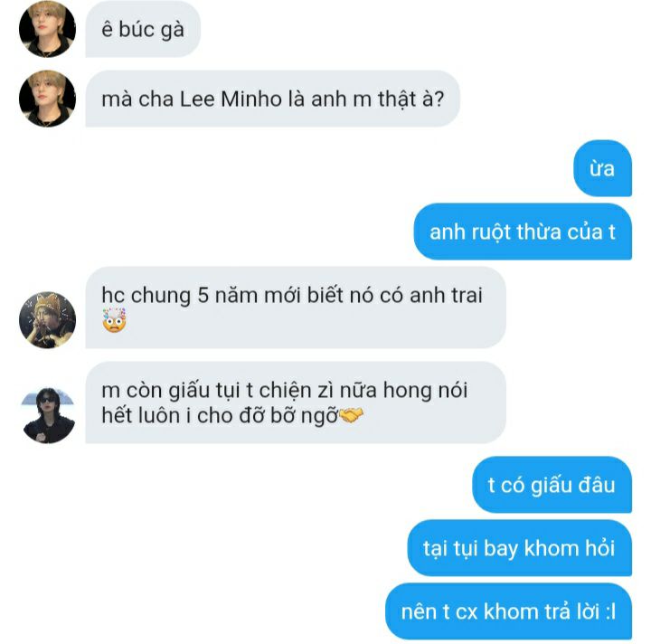
Task: Tap the "hc chung 5 năm mới biết" message
Action: [x=296, y=308]
